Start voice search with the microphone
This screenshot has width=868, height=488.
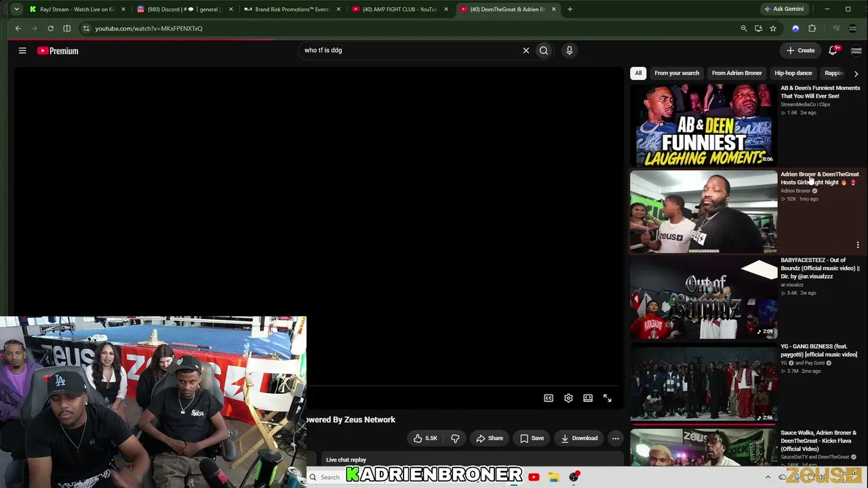coord(570,50)
